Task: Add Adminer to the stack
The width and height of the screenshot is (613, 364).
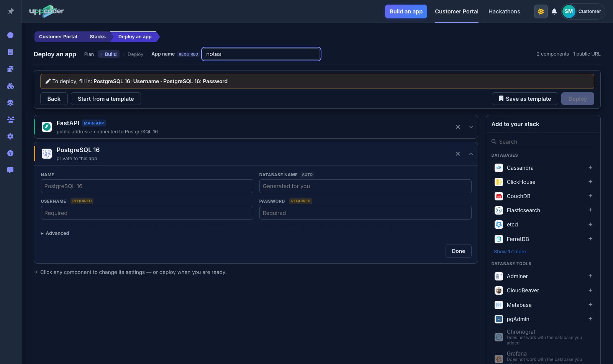Action: [590, 276]
